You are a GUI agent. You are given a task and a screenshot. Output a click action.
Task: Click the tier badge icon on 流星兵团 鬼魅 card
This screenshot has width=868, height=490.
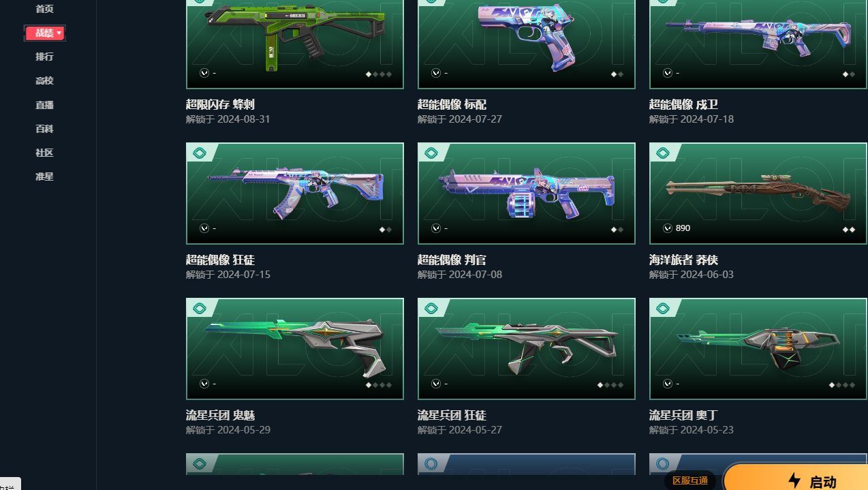click(x=200, y=309)
